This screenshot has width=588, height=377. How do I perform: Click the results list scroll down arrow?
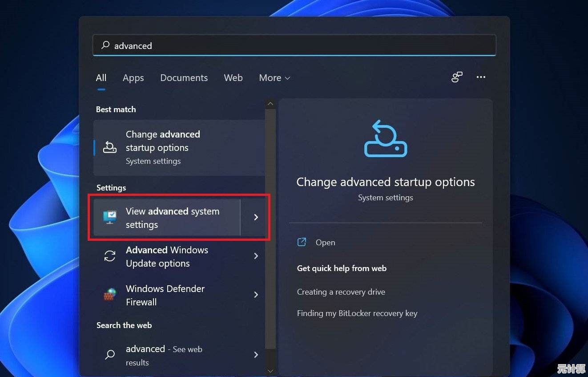[x=270, y=370]
